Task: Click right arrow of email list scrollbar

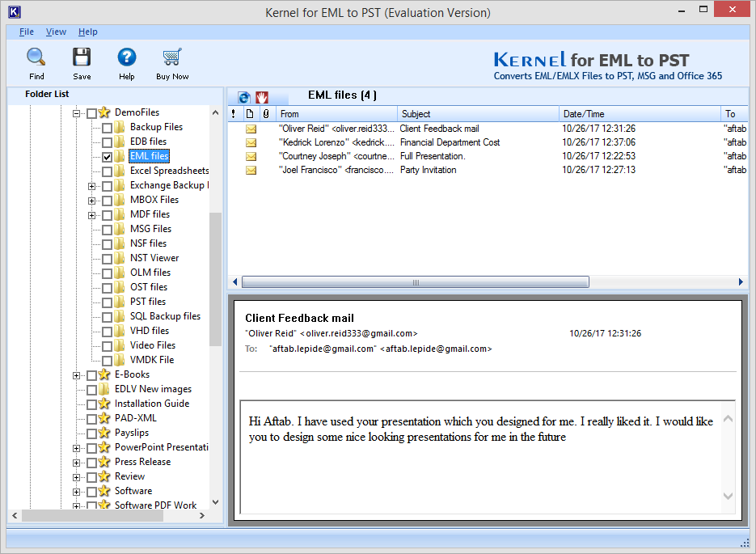Action: tap(741, 282)
